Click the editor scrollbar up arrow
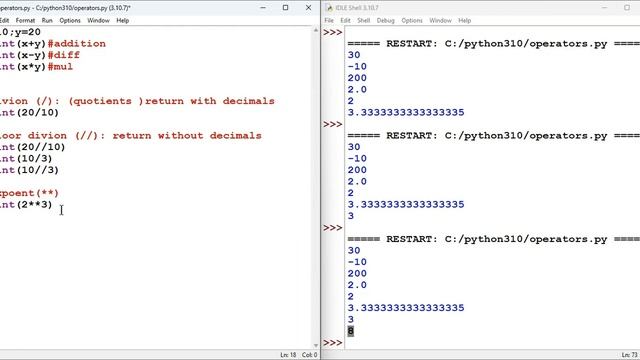Image resolution: width=640 pixels, height=360 pixels. point(316,30)
